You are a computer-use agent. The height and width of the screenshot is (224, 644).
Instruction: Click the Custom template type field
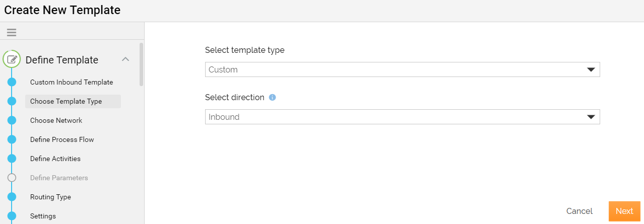tap(402, 69)
